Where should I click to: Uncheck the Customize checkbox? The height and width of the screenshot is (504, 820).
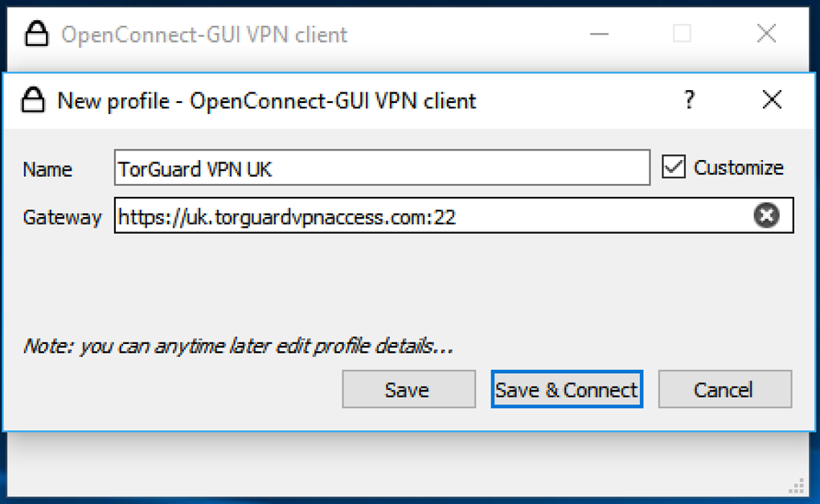point(674,167)
